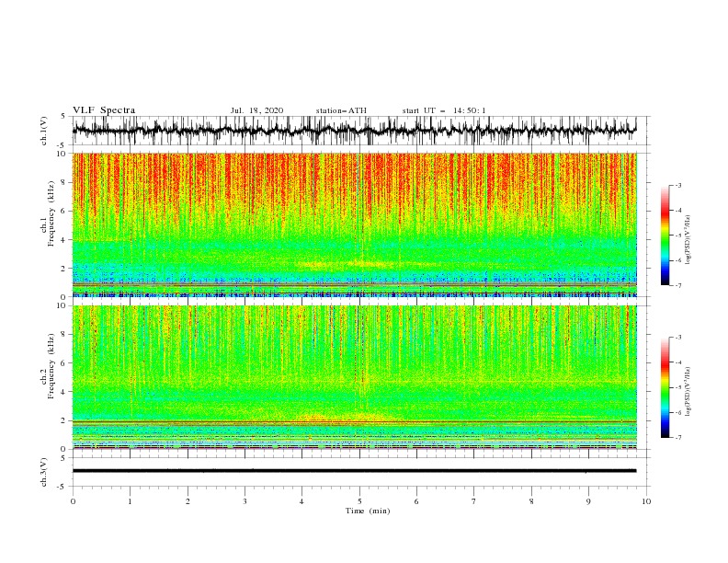Screen dimensions: 728x563
Task: Select the "start UT = 14:50:1" text
Action: coord(444,110)
